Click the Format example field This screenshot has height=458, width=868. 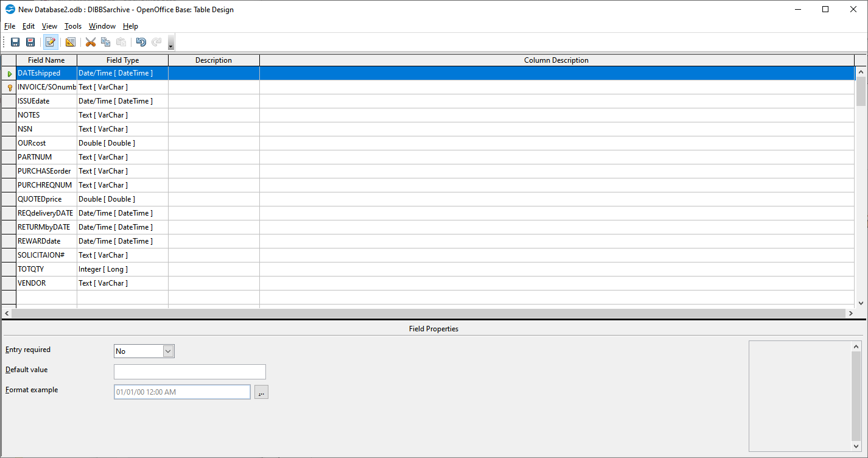182,392
